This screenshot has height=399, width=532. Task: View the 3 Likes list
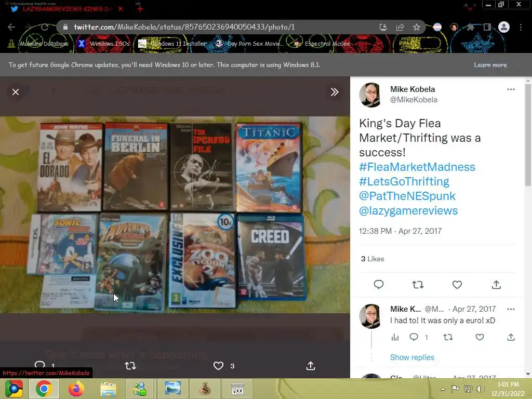(373, 259)
